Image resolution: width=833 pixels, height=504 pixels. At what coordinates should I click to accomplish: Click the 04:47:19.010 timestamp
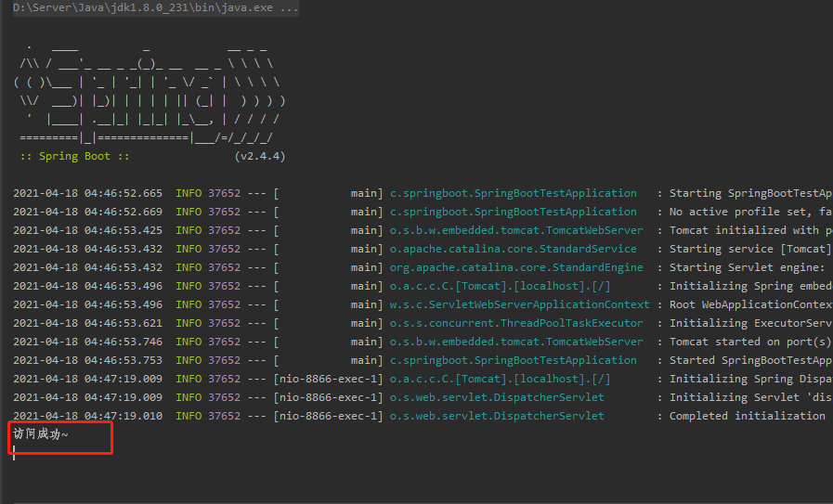(87, 416)
